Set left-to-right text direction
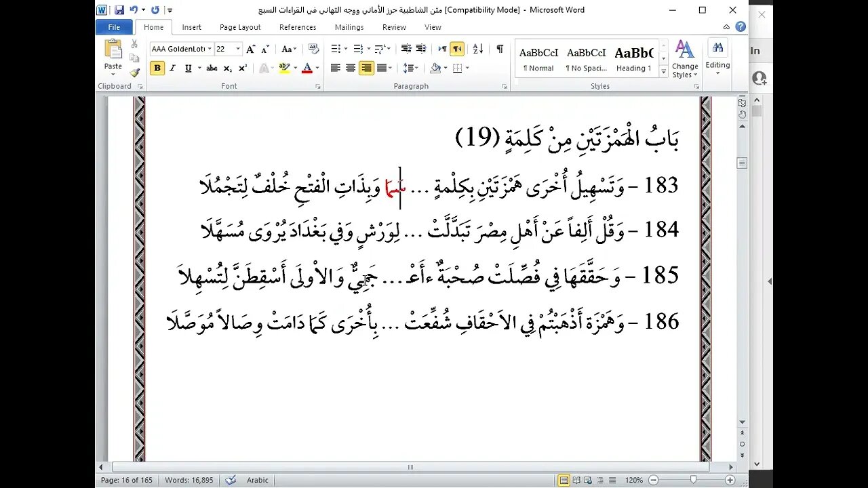This screenshot has width=868, height=488. 442,49
